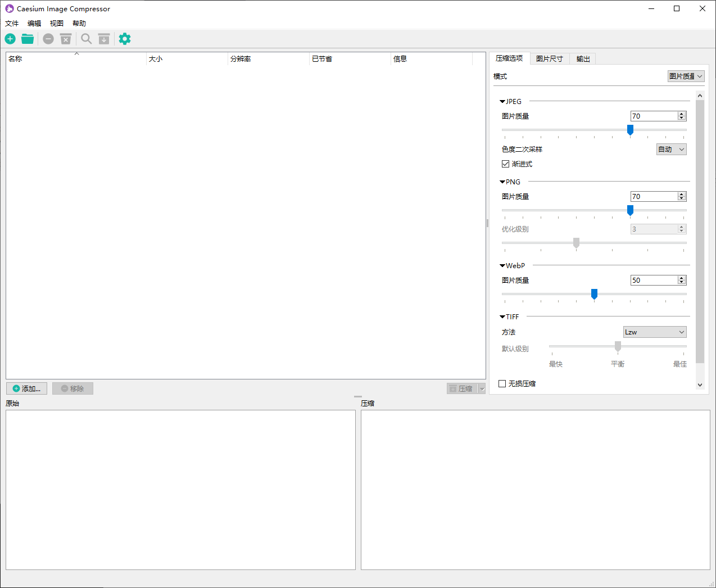Click the WebP quality value field showing 50
This screenshot has height=588, width=716.
(654, 281)
